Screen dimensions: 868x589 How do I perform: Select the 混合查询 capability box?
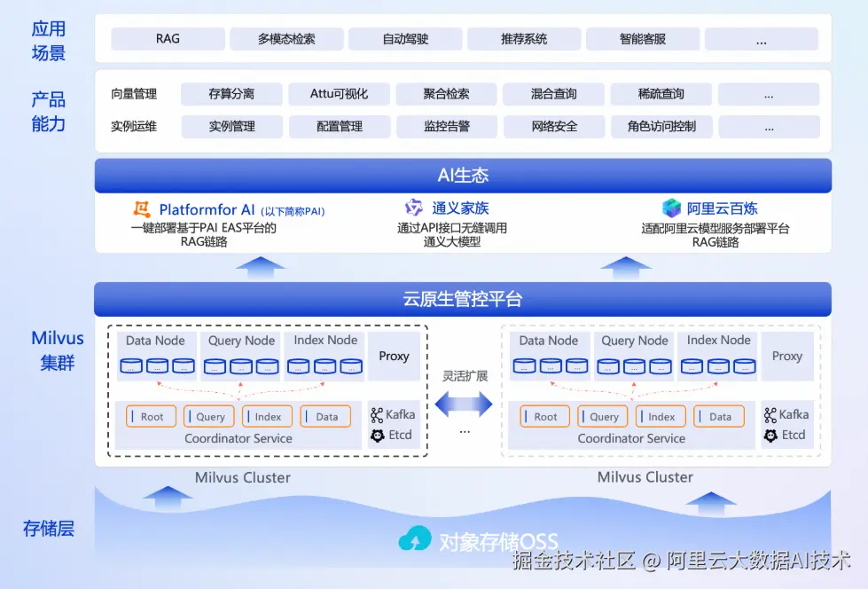coord(553,94)
